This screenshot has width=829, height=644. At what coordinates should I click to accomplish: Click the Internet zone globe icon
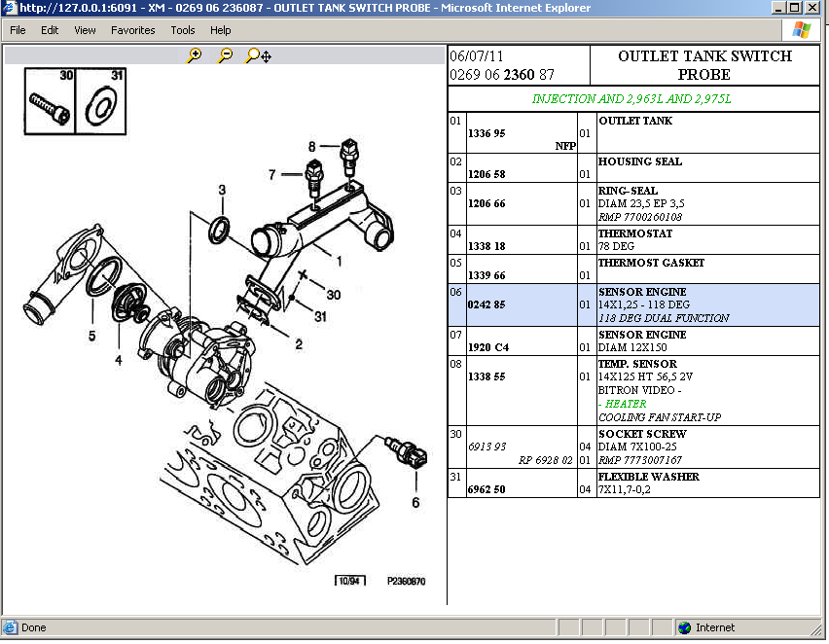pos(685,627)
